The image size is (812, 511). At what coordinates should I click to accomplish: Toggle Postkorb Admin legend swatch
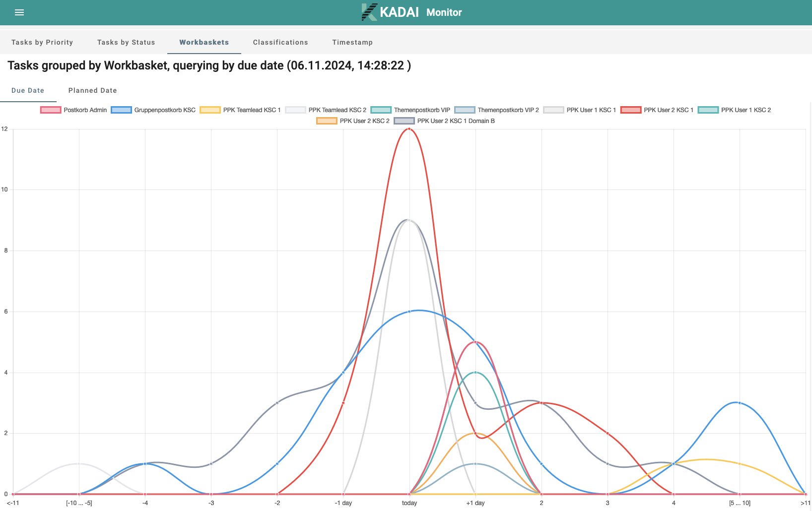pos(51,110)
